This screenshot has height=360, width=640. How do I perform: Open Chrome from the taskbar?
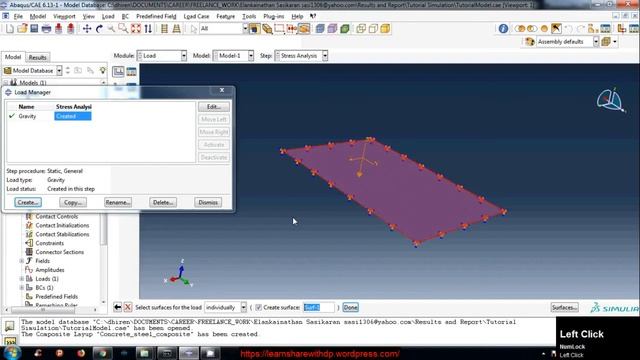click(102, 353)
